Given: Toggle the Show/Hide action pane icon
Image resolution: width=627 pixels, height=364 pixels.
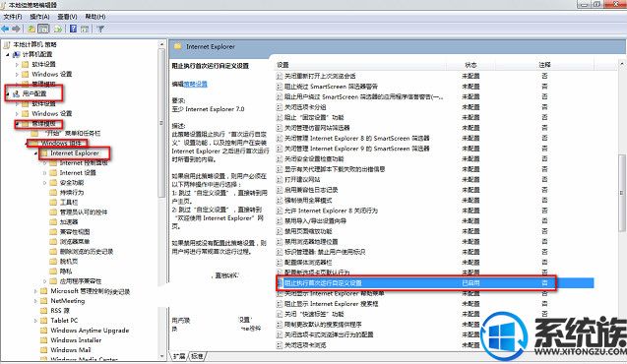Looking at the screenshot, I should (85, 29).
